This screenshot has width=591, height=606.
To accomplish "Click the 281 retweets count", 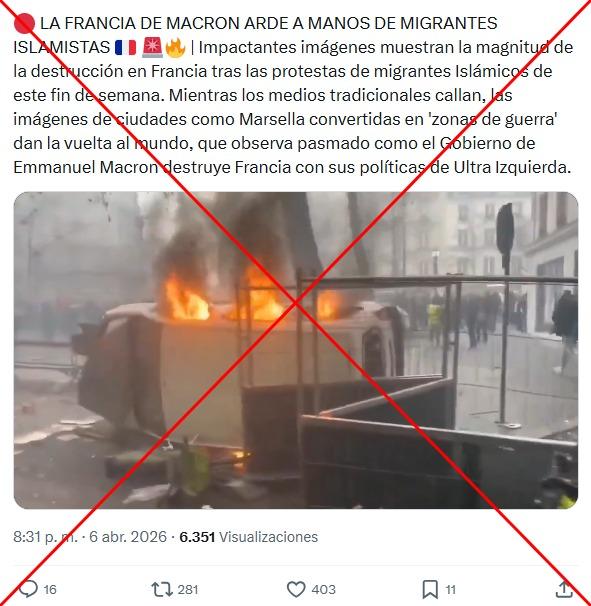I will click(188, 590).
